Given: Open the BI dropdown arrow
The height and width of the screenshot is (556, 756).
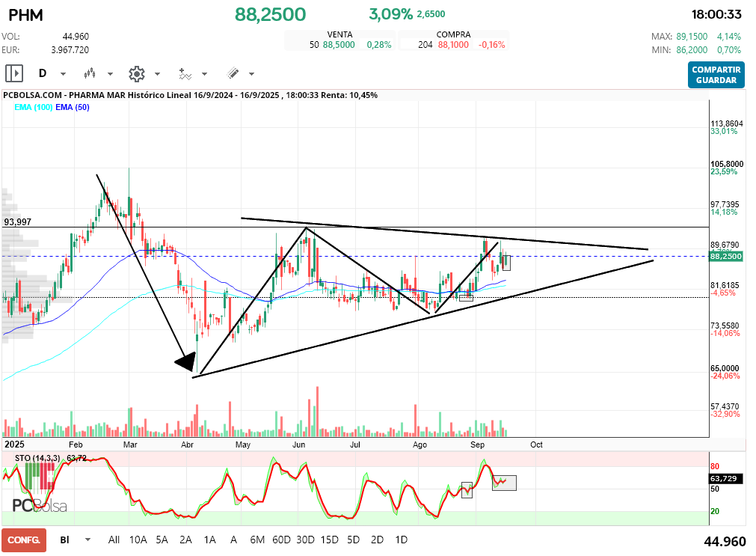Looking at the screenshot, I should pyautogui.click(x=87, y=540).
